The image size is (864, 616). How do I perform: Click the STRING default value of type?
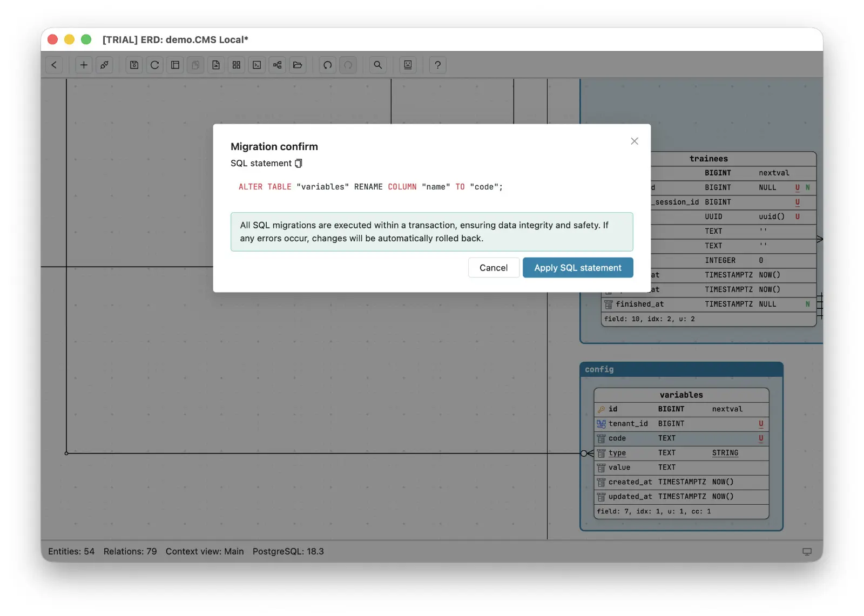click(725, 453)
